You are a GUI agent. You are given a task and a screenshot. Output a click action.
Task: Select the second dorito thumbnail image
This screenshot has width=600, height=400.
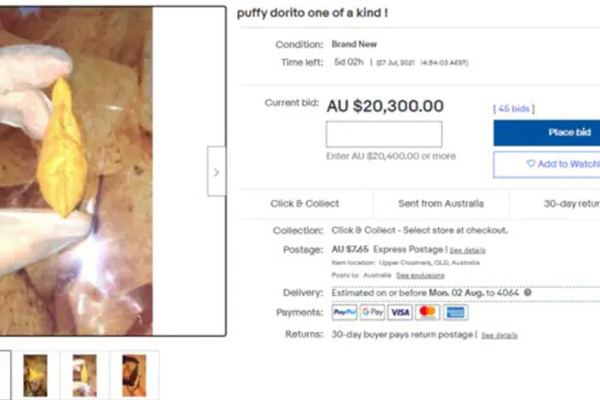(x=35, y=375)
